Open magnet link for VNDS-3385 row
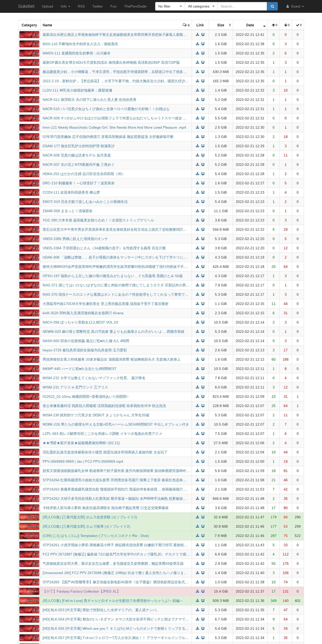This screenshot has width=322, height=644. (203, 239)
